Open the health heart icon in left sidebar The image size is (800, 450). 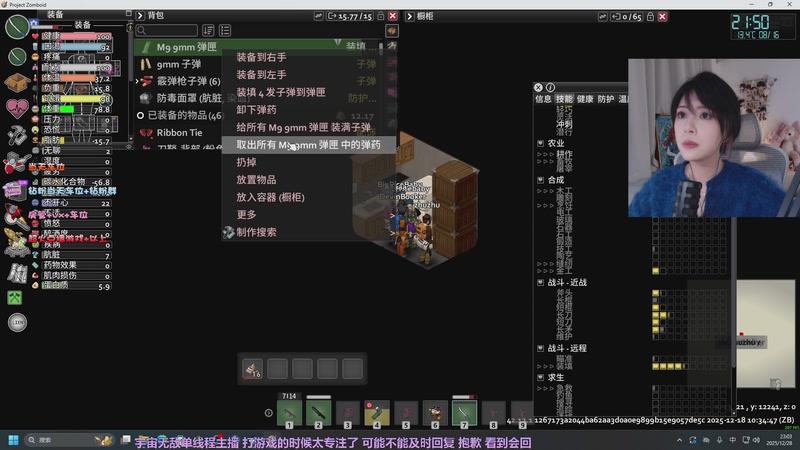point(17,108)
